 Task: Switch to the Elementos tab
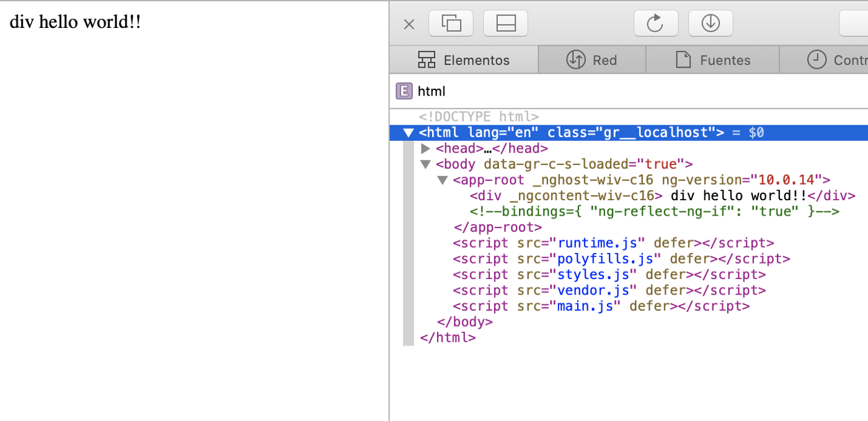point(464,60)
